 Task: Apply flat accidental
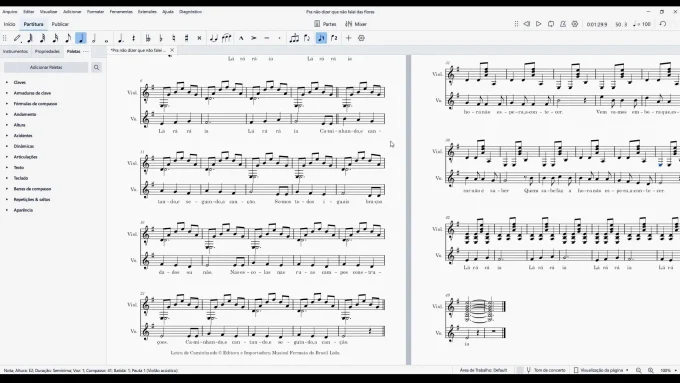(x=161, y=38)
